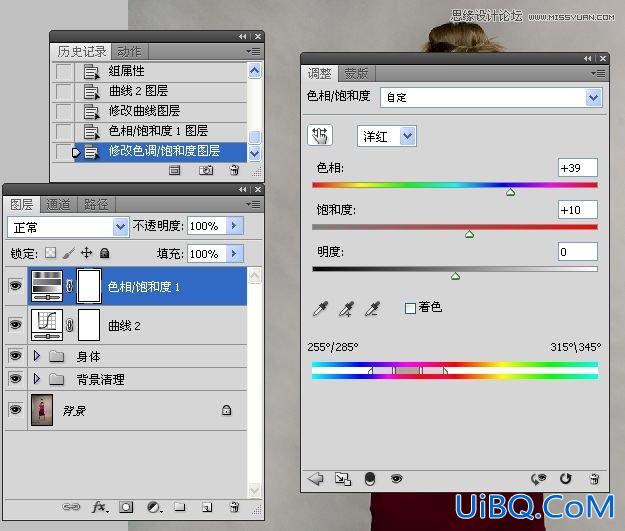Delete adjustment layer trash icon in Adjustments
This screenshot has height=531, width=625.
[x=594, y=478]
